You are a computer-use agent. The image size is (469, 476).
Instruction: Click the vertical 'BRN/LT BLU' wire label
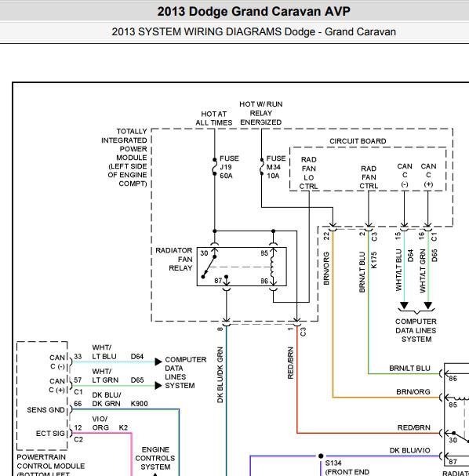coord(362,272)
